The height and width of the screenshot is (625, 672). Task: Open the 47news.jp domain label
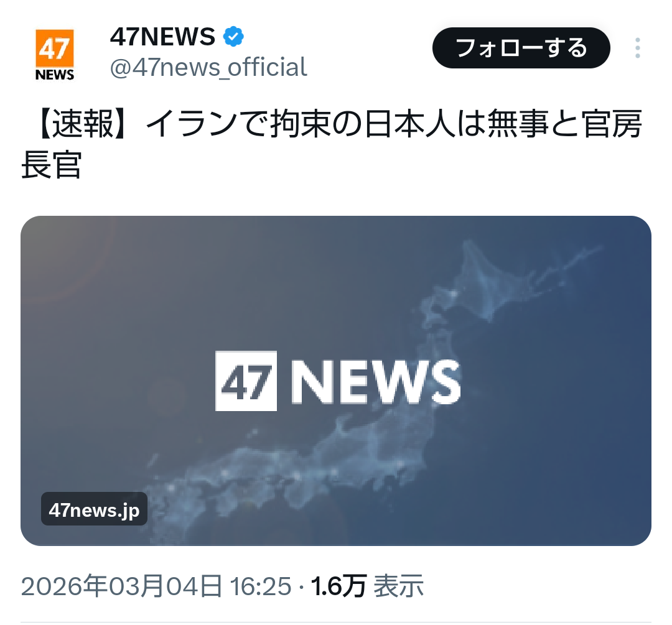pyautogui.click(x=95, y=509)
